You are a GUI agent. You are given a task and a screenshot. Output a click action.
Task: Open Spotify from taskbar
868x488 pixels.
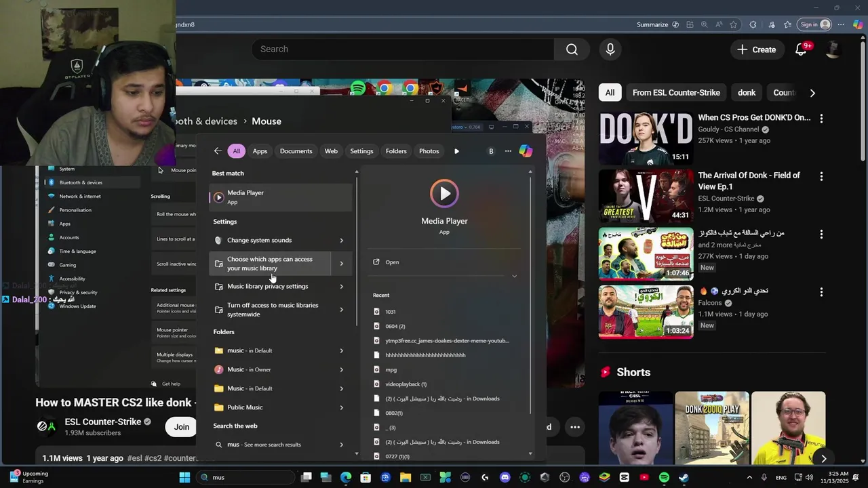(x=664, y=477)
